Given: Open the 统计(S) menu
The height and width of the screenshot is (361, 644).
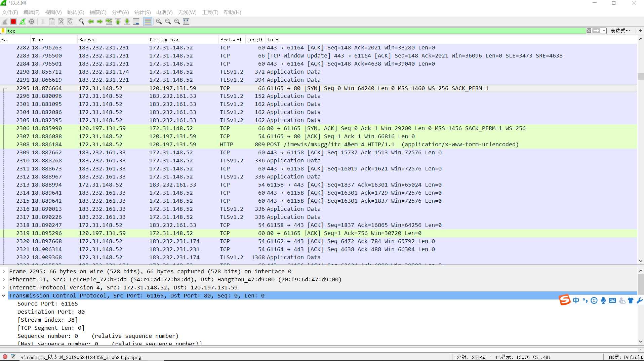Looking at the screenshot, I should click(x=143, y=12).
